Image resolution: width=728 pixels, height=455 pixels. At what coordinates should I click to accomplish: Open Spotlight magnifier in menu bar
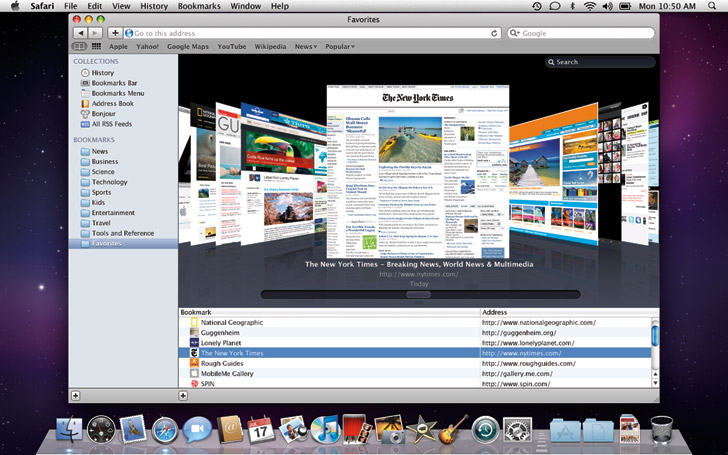click(x=712, y=6)
